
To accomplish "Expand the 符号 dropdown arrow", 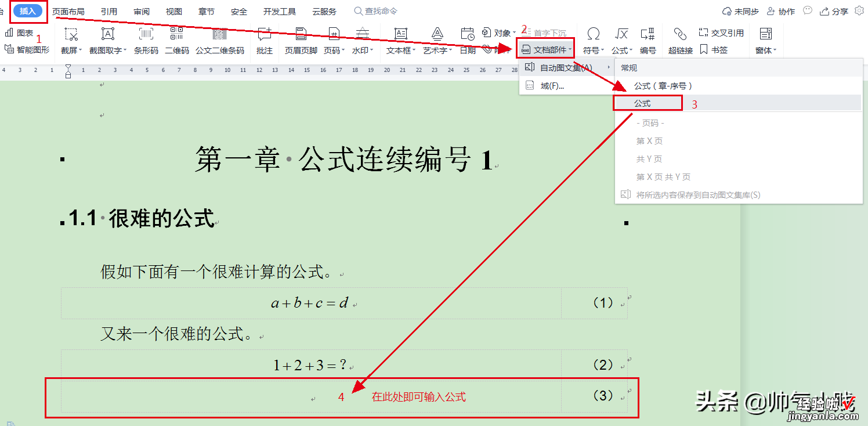I will [x=603, y=50].
